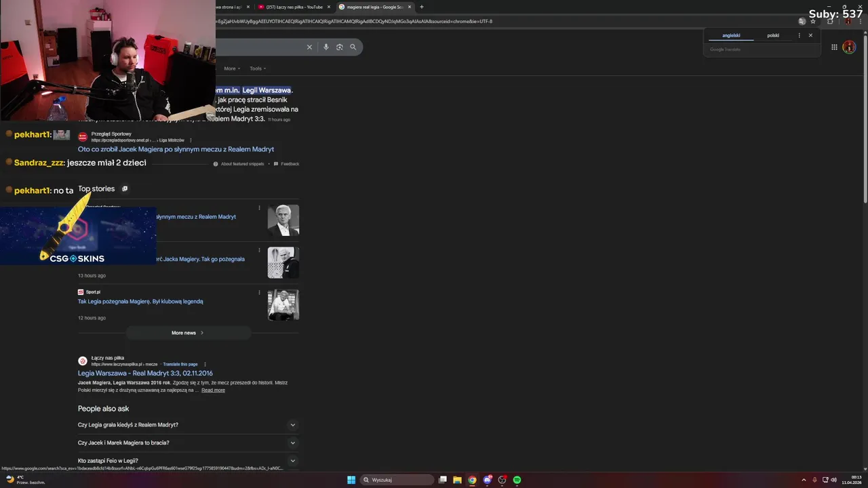
Task: Close the Google Translate popup
Action: (x=810, y=35)
